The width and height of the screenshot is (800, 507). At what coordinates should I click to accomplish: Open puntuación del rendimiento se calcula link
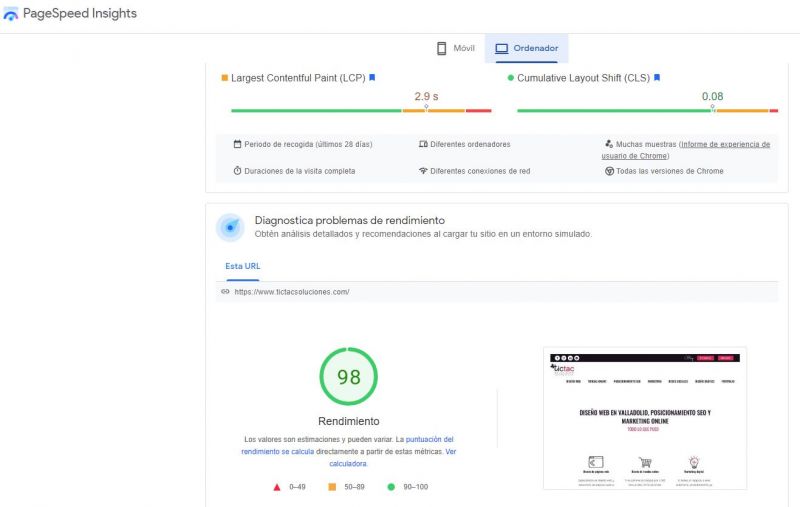[347, 445]
